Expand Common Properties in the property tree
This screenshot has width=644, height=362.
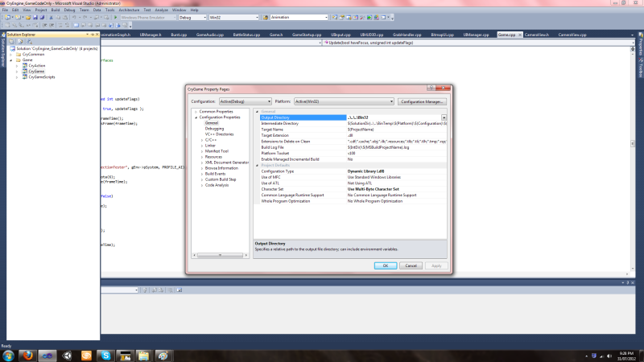196,112
